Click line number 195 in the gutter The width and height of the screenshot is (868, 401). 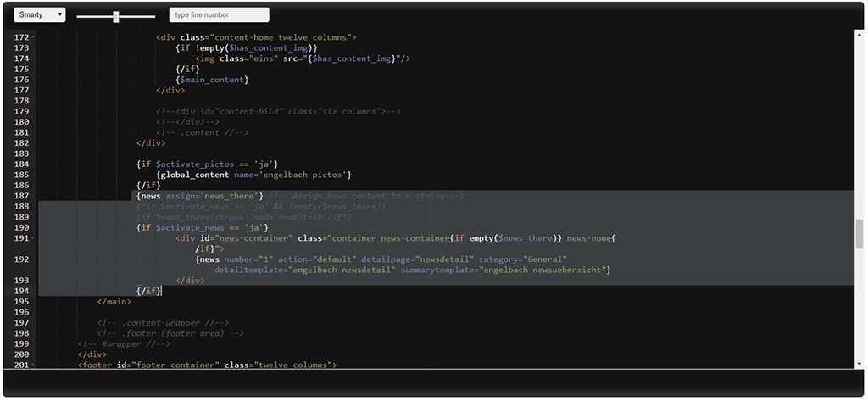pyautogui.click(x=22, y=302)
